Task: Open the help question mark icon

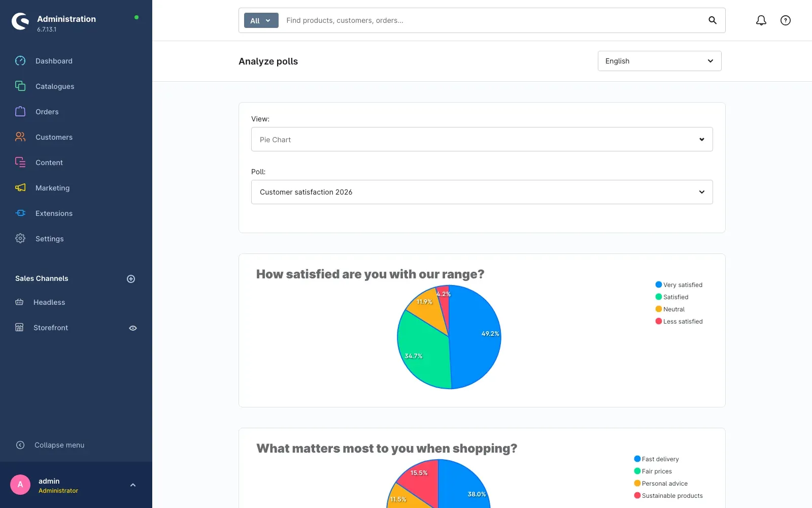Action: pyautogui.click(x=786, y=20)
